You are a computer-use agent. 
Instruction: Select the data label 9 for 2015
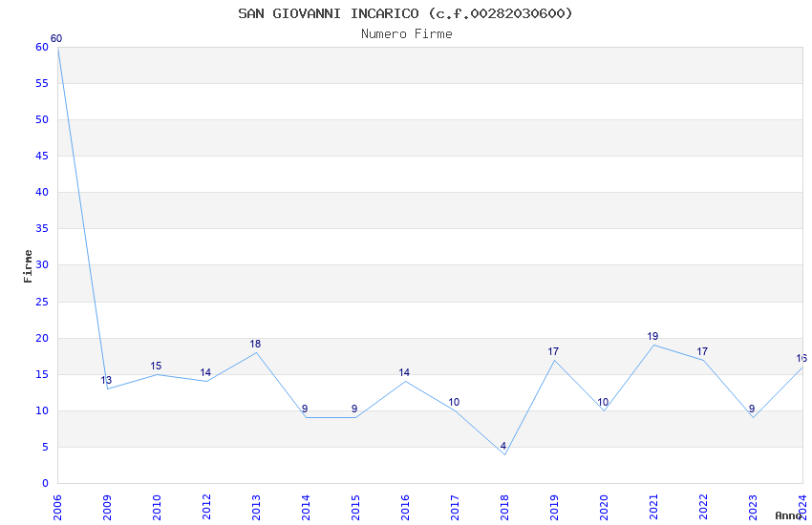[x=354, y=409]
